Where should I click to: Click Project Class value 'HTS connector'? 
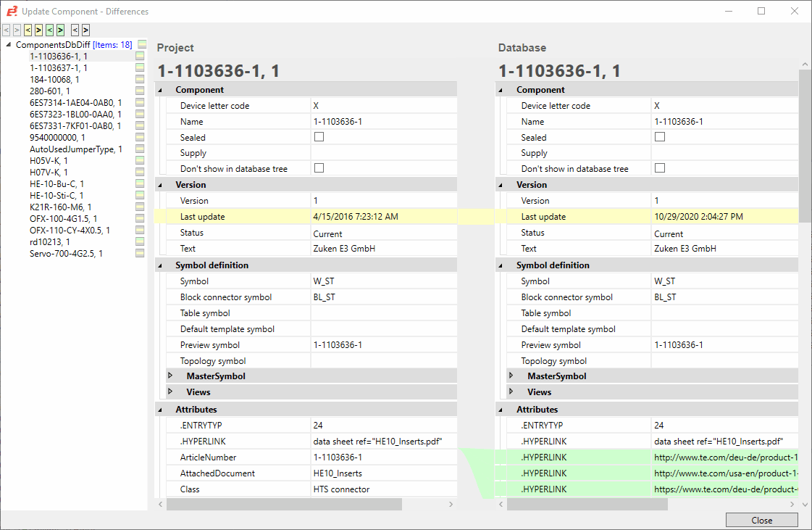(341, 489)
